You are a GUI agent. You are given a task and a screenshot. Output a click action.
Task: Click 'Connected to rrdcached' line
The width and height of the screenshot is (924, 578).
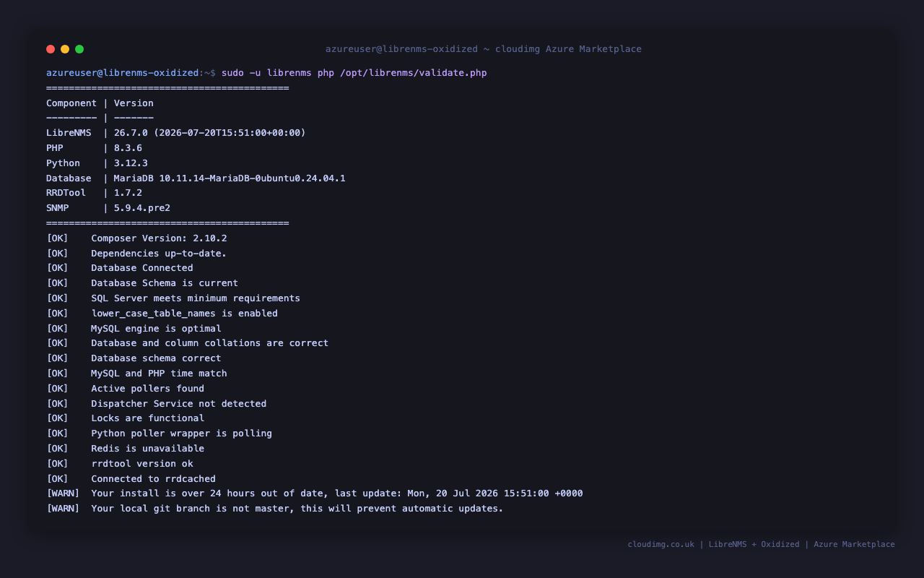point(131,479)
